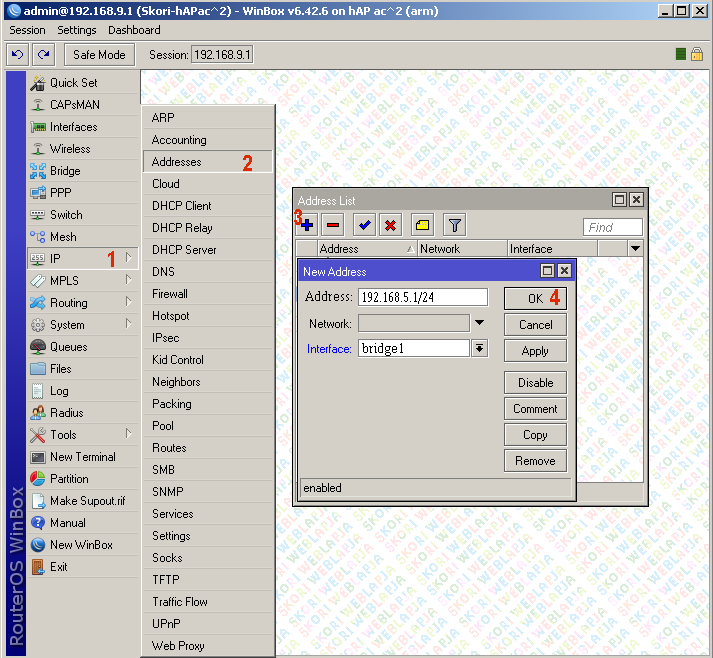Open Wireless from the sidebar
The image size is (713, 658).
click(x=70, y=149)
